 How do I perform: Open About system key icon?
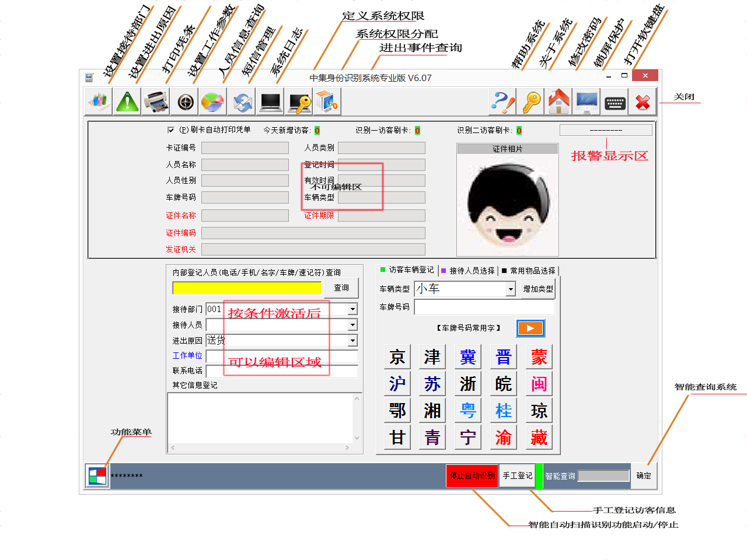[x=531, y=102]
